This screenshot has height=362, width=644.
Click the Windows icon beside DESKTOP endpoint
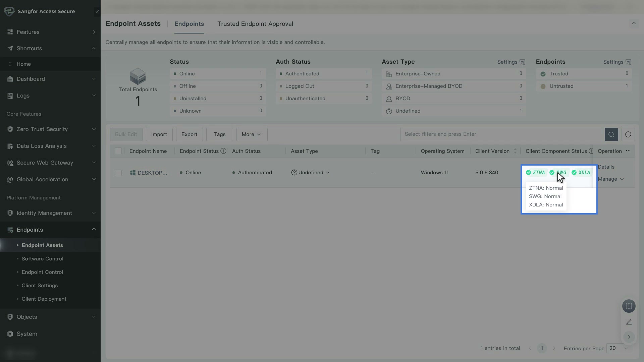click(133, 173)
